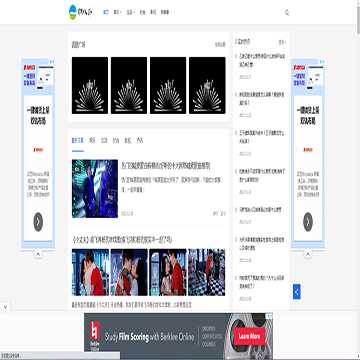Open the search magnifier icon in header

click(287, 13)
